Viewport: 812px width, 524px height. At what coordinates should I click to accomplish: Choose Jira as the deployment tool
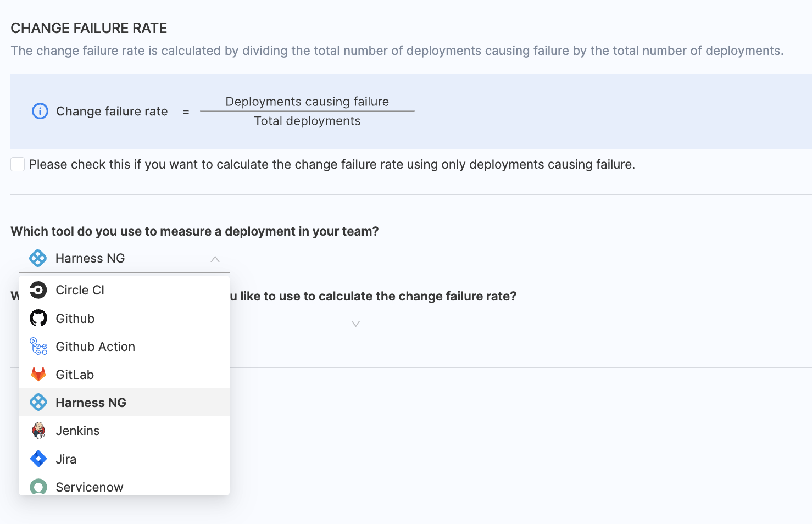click(x=66, y=459)
